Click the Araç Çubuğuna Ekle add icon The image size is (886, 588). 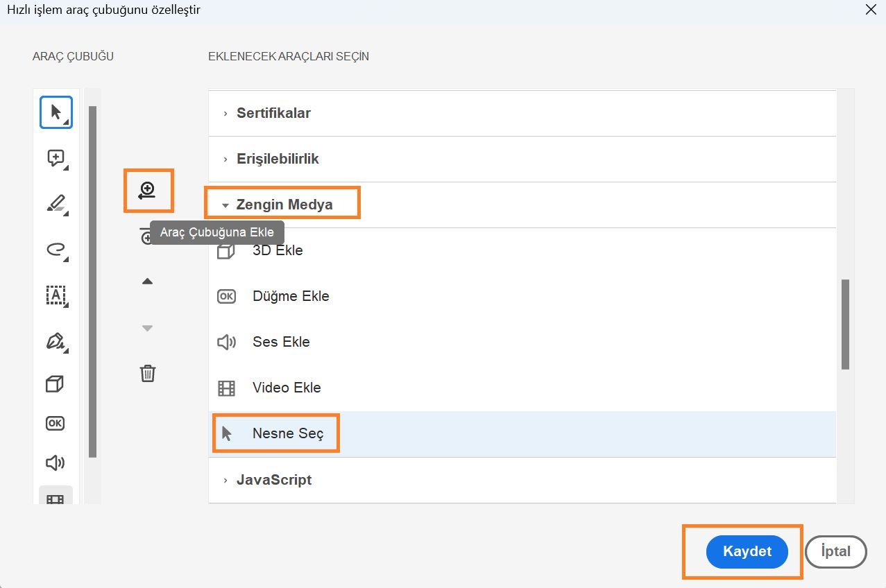(148, 191)
